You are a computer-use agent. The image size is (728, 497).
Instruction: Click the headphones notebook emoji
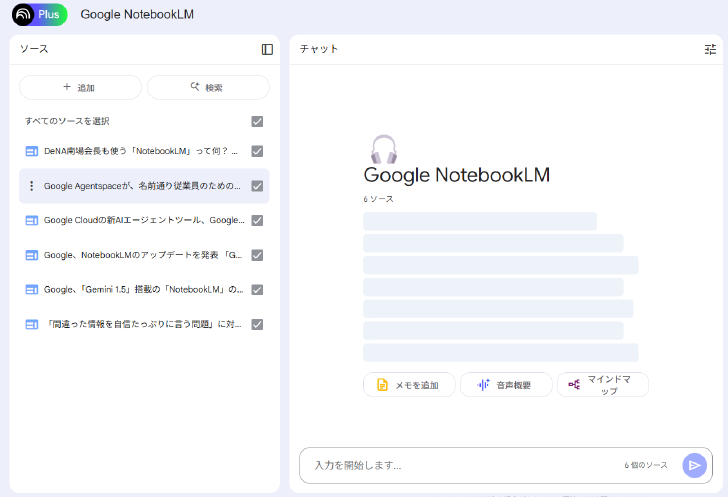pyautogui.click(x=384, y=149)
